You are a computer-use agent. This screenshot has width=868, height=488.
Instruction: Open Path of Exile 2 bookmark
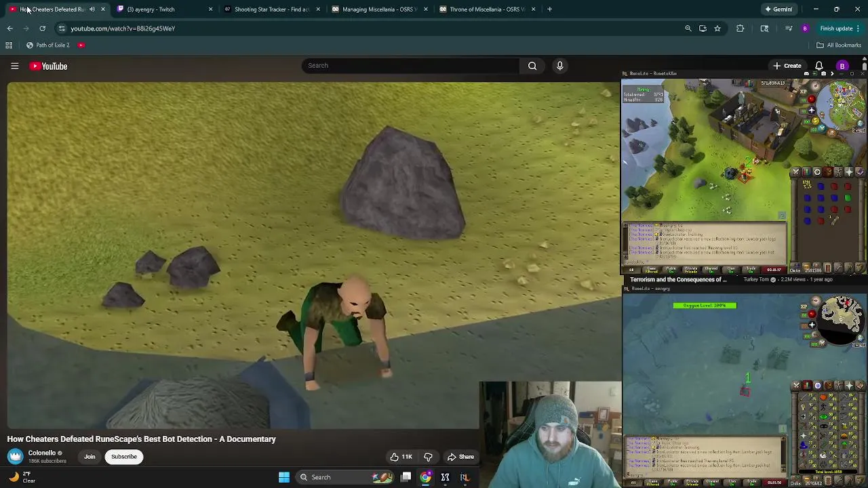(47, 45)
